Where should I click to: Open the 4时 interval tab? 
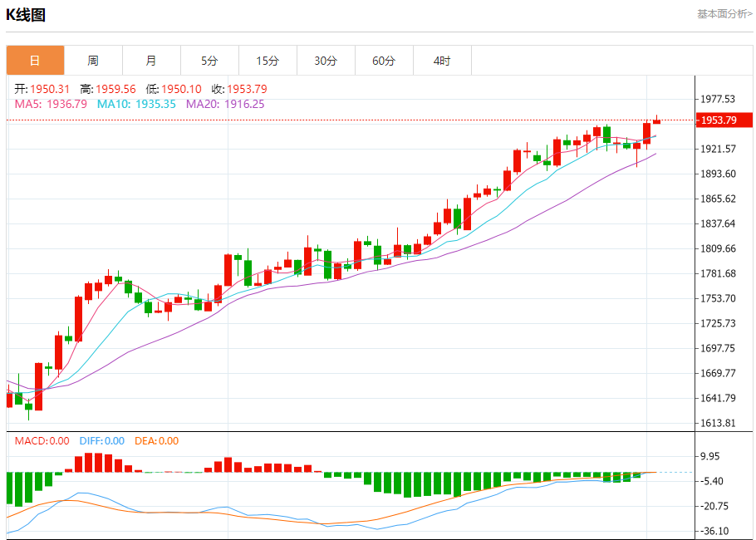pos(442,61)
